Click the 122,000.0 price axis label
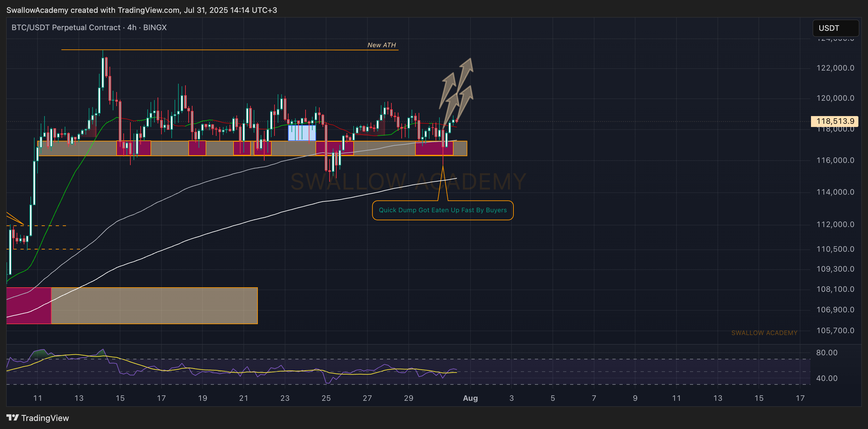This screenshot has width=868, height=429. 835,68
